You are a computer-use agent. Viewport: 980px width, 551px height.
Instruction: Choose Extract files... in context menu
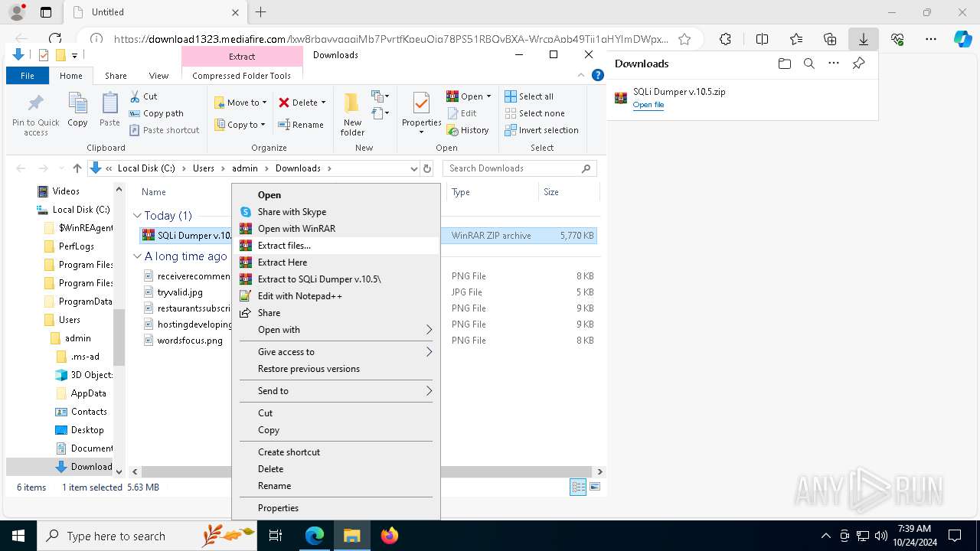(335, 246)
